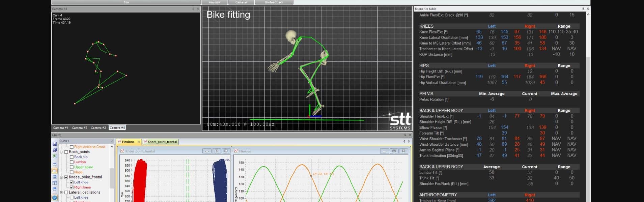Click the blue checkmark icon in the Charts sidebar
644x202 pixels.
55,198
